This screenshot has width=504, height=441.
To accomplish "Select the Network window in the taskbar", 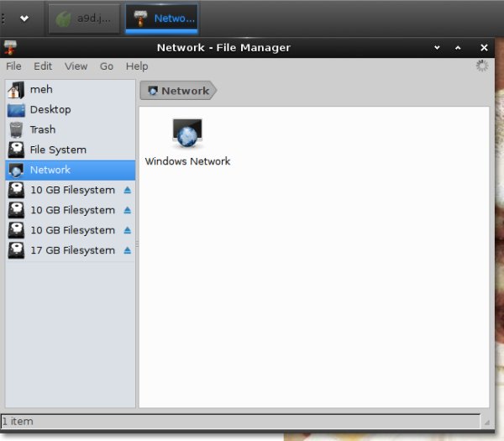I will point(161,18).
